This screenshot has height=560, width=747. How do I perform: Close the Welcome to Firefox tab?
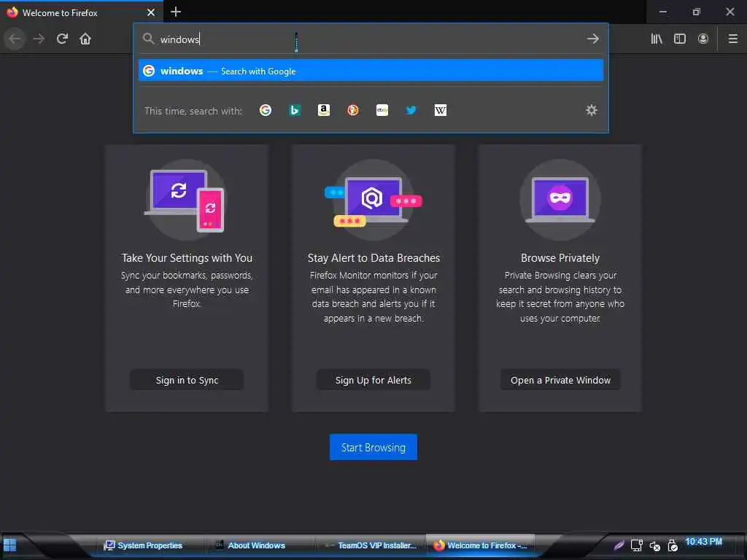click(x=151, y=12)
